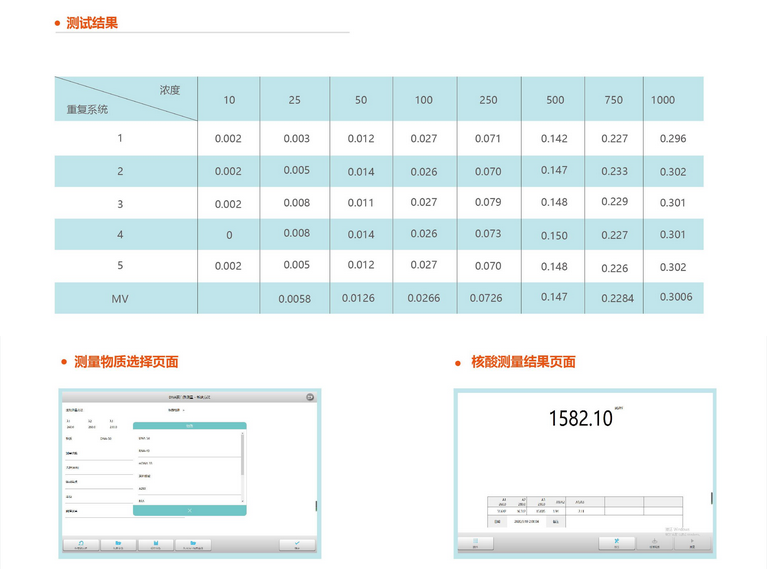This screenshot has width=775, height=569.
Task: Click the checkmark confirm button at bottom right
Action: [x=296, y=545]
